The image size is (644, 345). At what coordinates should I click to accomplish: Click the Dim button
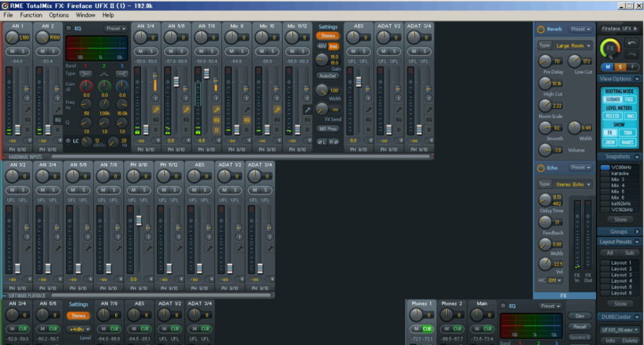pyautogui.click(x=579, y=316)
